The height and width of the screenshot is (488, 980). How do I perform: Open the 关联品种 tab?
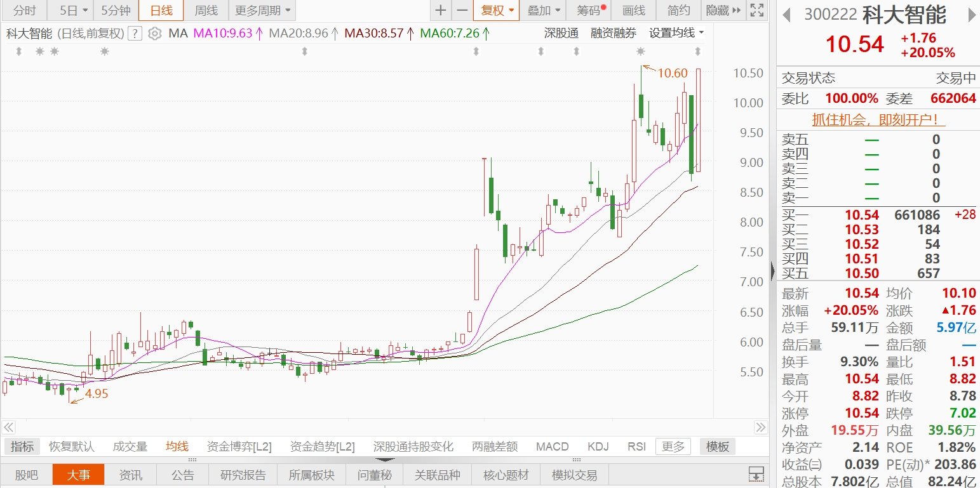tap(438, 475)
